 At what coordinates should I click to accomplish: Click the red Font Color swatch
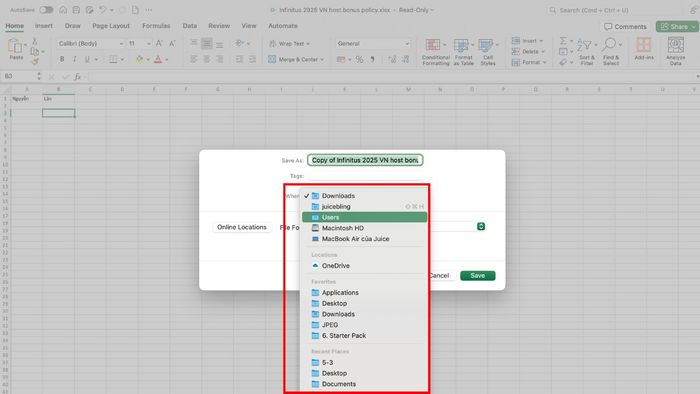[x=158, y=59]
